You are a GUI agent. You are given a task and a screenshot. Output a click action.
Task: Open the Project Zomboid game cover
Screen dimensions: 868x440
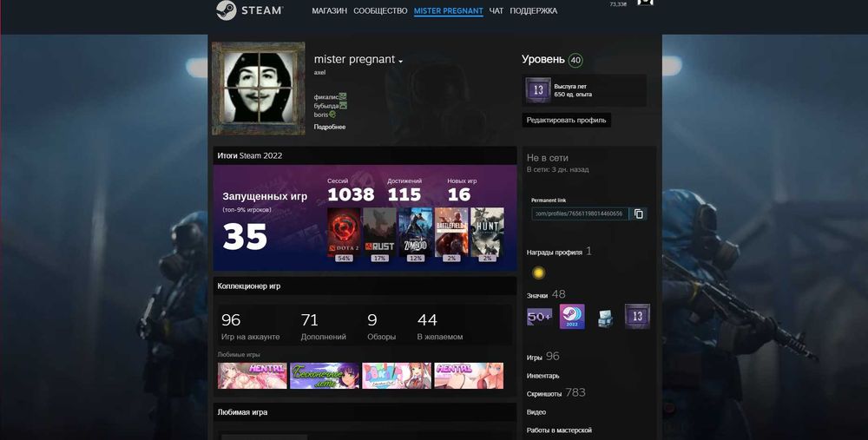[x=416, y=233]
